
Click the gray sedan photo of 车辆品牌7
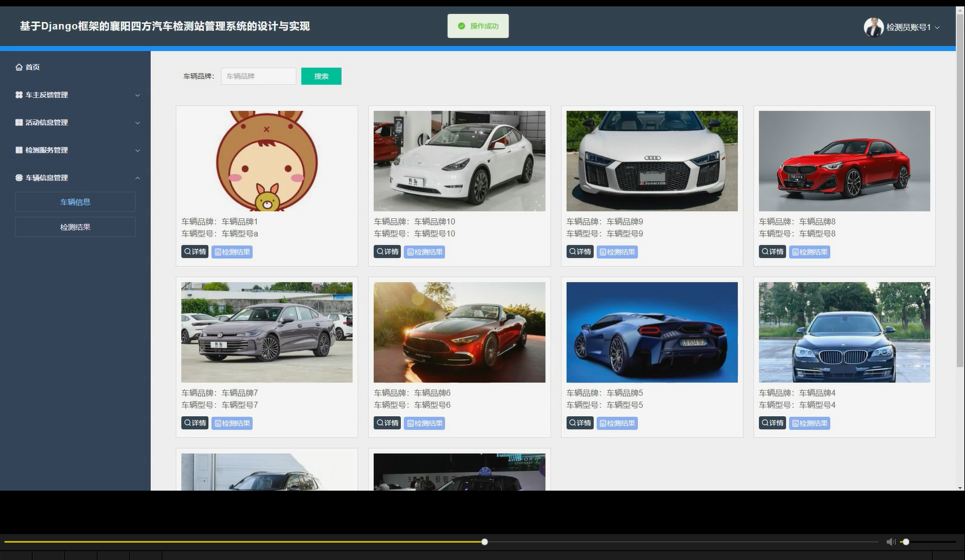pos(267,332)
